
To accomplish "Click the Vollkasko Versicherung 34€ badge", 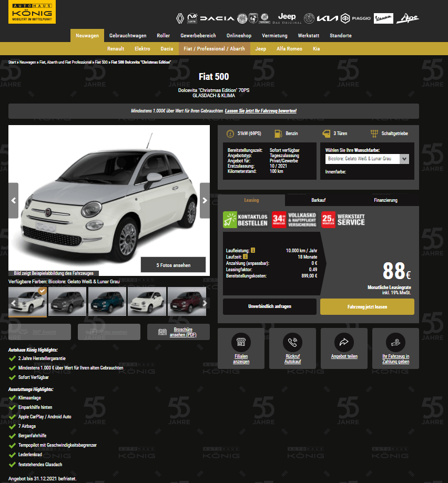I will coord(294,220).
